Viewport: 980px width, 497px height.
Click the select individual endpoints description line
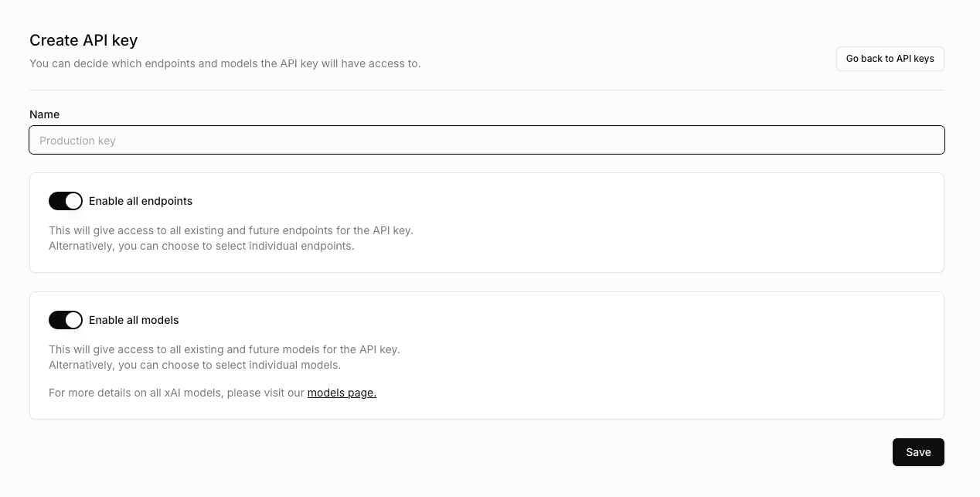(202, 246)
